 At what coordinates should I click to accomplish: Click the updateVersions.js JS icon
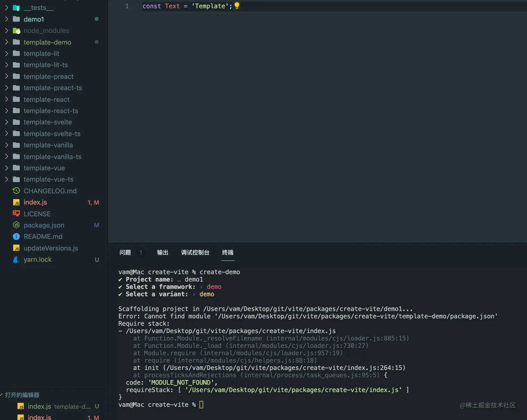(x=16, y=248)
